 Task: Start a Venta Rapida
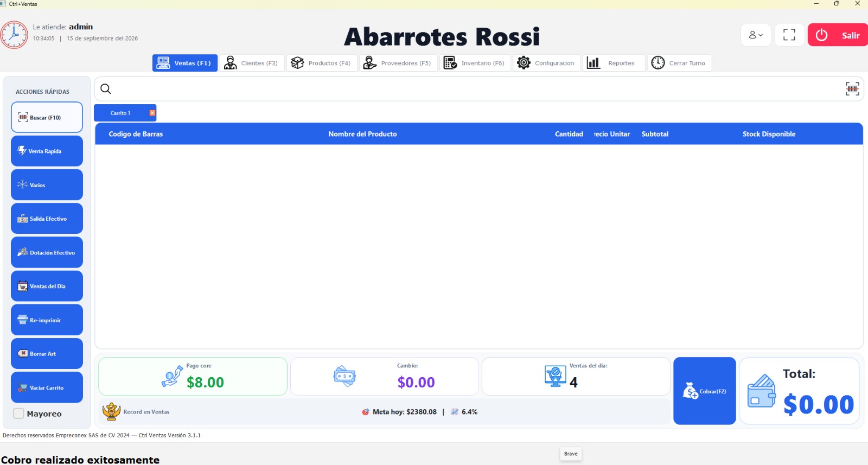47,151
